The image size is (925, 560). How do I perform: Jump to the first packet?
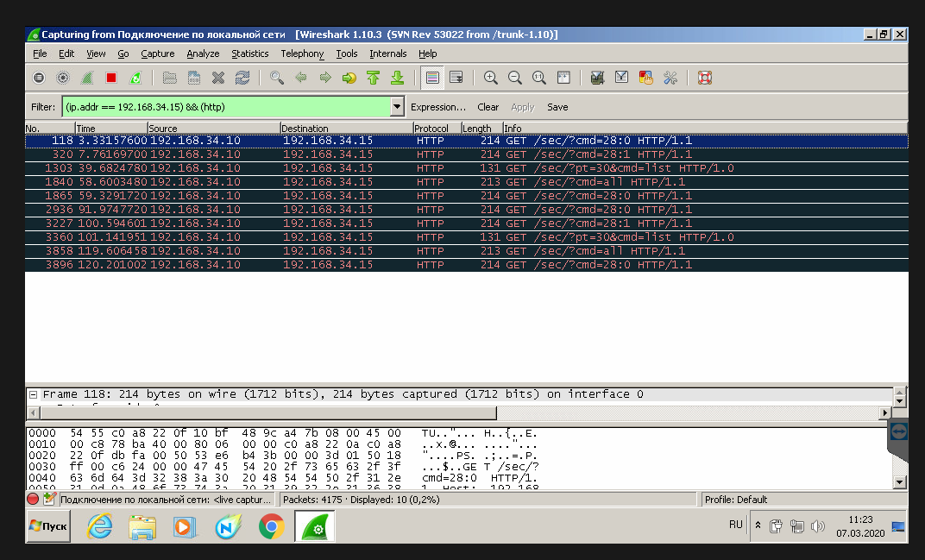tap(373, 78)
